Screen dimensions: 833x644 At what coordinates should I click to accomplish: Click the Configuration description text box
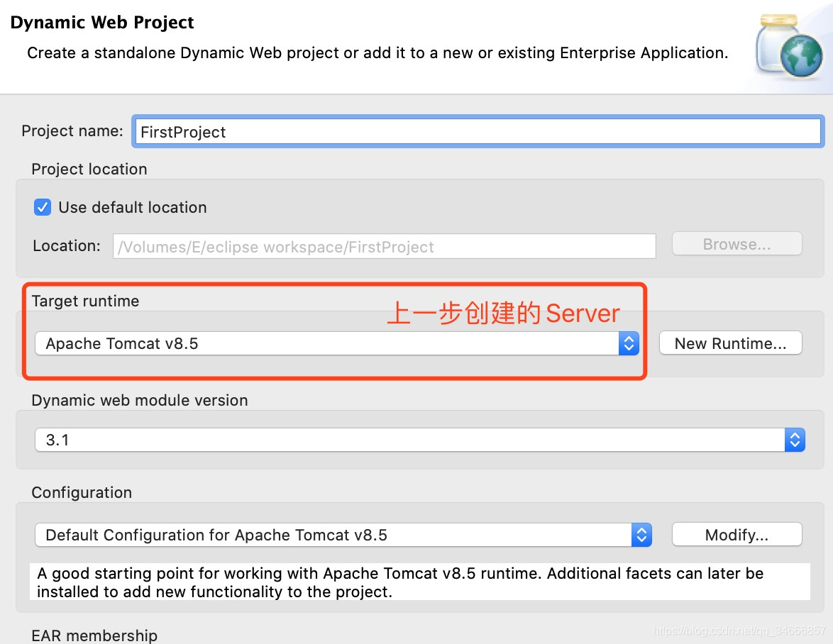419,582
